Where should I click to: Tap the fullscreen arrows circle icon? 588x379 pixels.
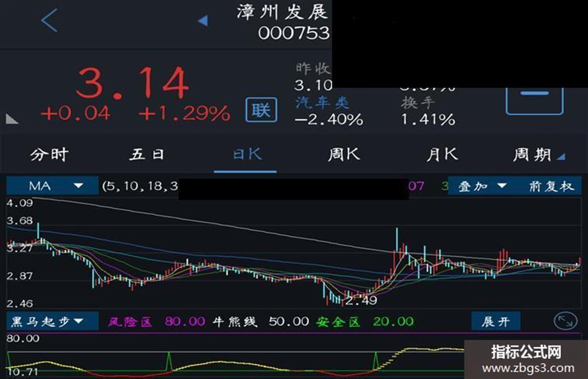click(566, 321)
